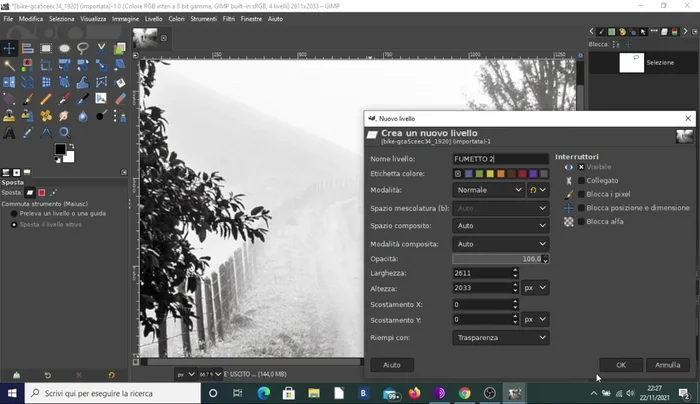Enable the Blocca alfa checkbox
This screenshot has height=404, width=700.
tap(581, 221)
